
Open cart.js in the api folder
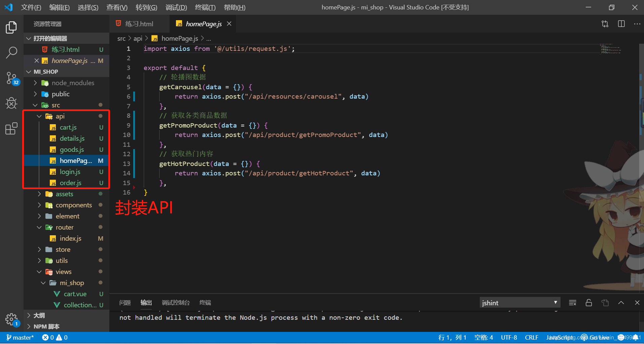(x=67, y=127)
